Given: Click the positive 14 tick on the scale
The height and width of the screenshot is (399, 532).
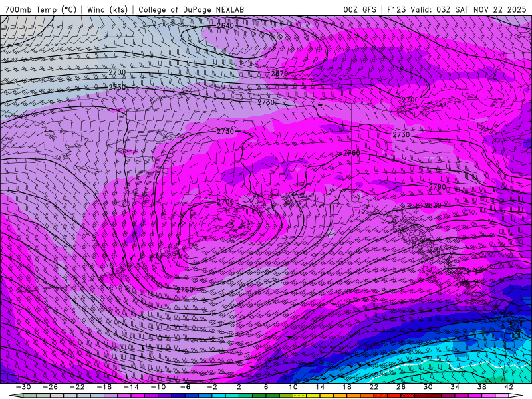Looking at the screenshot, I should point(320,387).
